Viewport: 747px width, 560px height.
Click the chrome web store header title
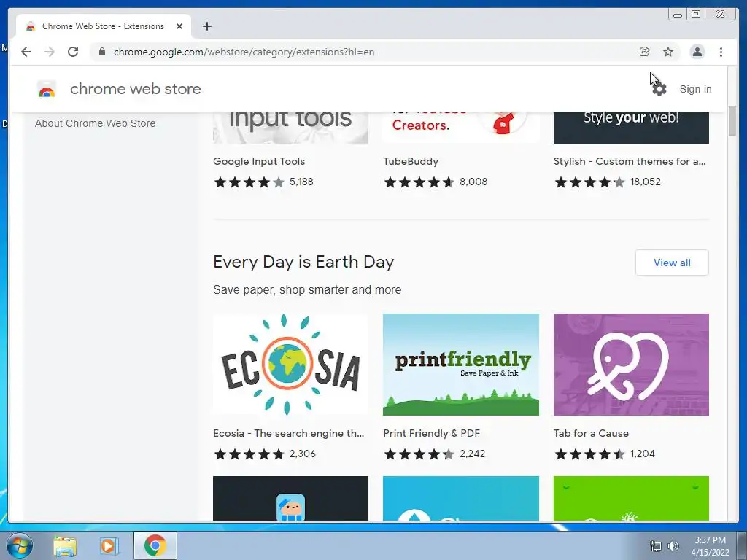[x=135, y=89]
